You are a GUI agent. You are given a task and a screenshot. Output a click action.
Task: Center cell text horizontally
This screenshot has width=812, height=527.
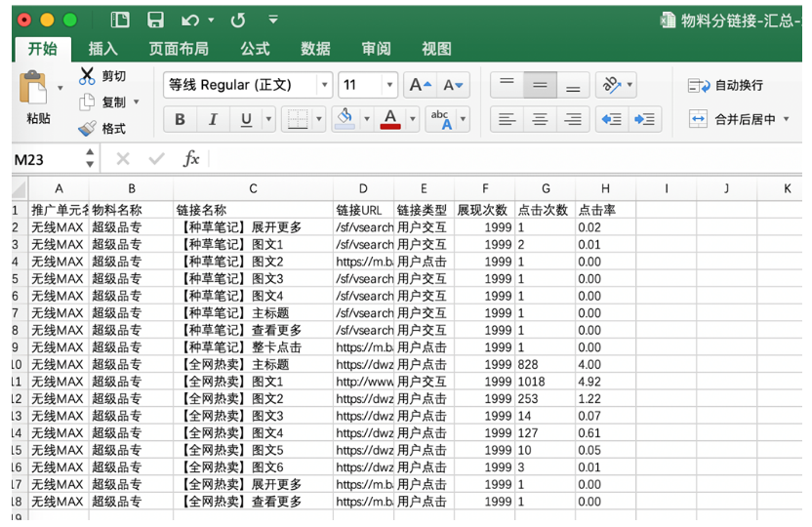(x=540, y=120)
